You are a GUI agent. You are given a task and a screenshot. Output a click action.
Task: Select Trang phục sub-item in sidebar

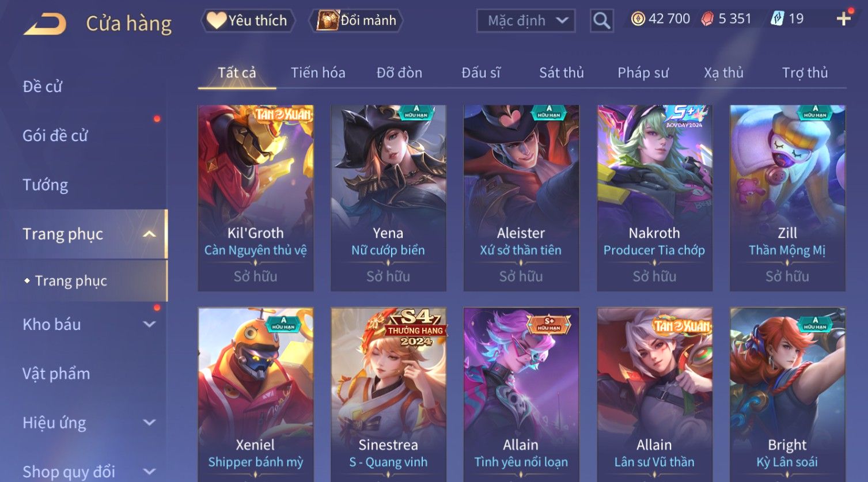tap(71, 280)
